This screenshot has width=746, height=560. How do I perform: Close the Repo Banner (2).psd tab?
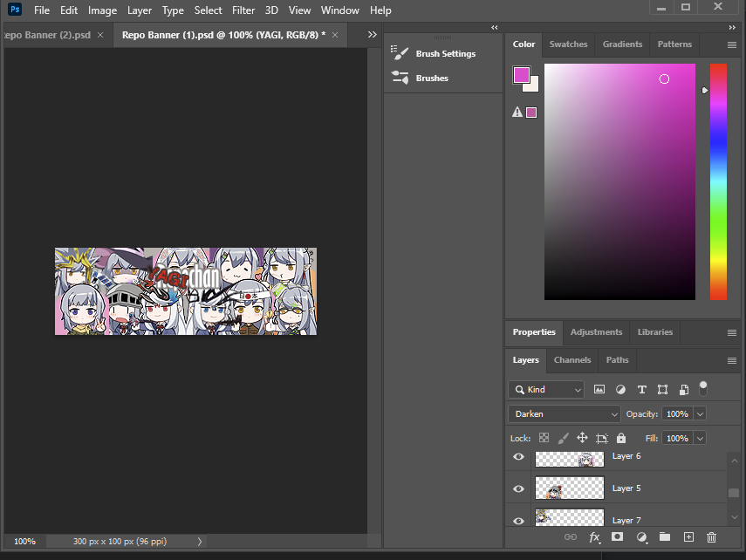(100, 35)
